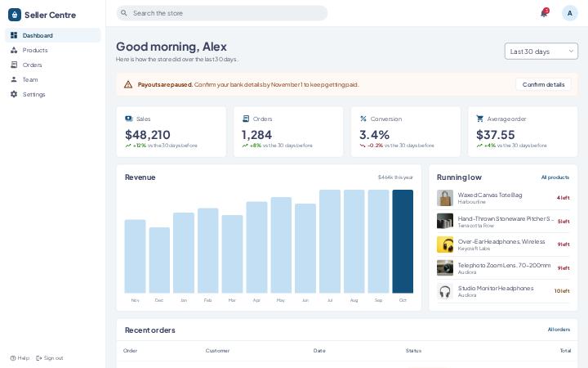Image resolution: width=588 pixels, height=368 pixels.
Task: Select the July revenue bar
Action: 330,241
